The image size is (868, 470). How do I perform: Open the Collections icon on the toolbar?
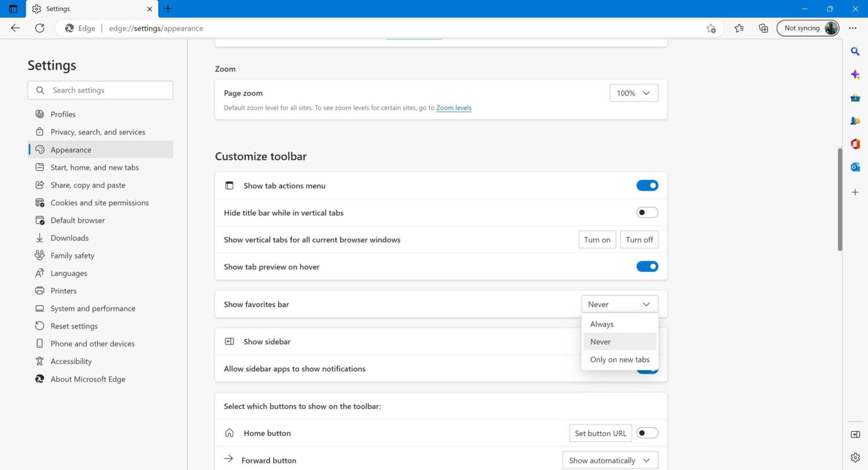pyautogui.click(x=763, y=28)
